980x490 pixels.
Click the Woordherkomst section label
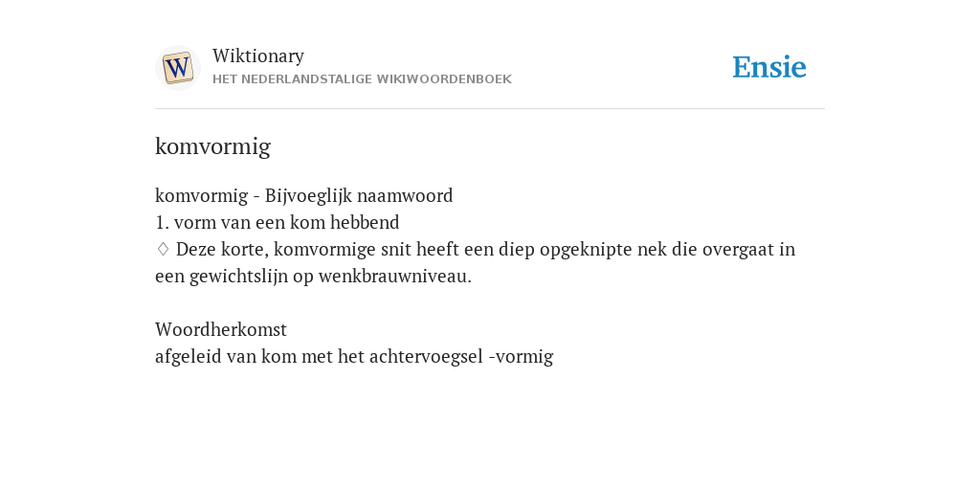221,329
